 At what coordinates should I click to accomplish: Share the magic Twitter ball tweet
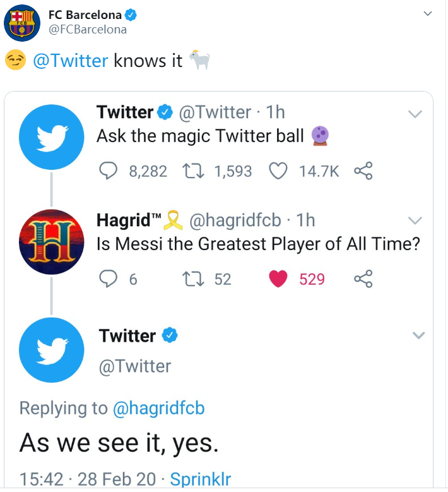[363, 171]
